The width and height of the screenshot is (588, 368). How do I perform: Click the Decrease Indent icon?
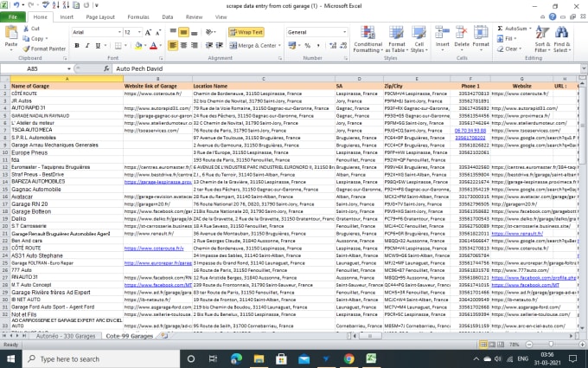(209, 45)
